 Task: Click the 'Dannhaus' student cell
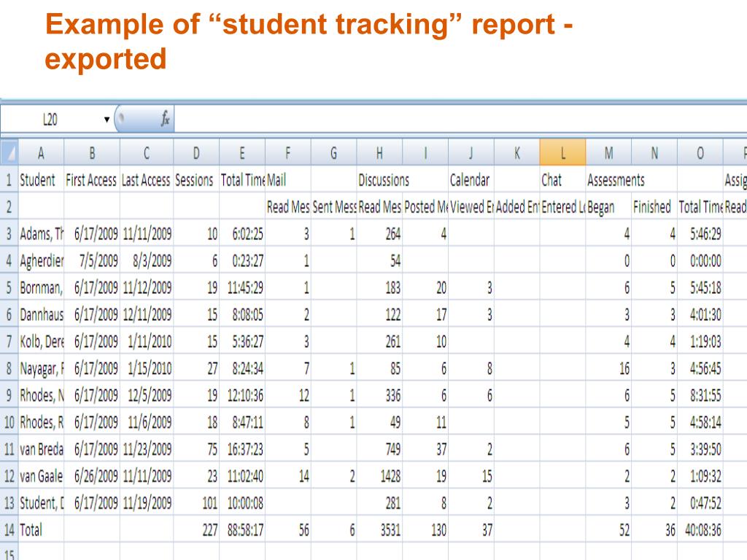41,314
